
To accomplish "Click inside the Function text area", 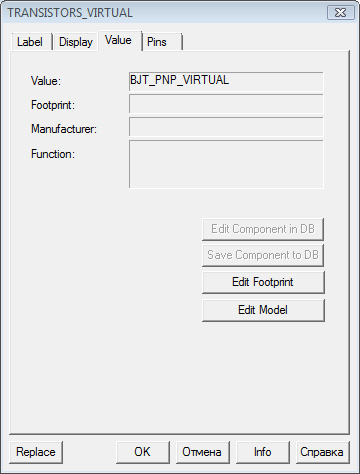I will (x=226, y=164).
